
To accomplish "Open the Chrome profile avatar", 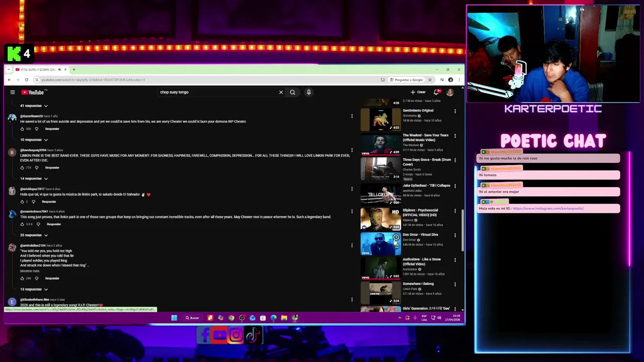I will click(450, 80).
